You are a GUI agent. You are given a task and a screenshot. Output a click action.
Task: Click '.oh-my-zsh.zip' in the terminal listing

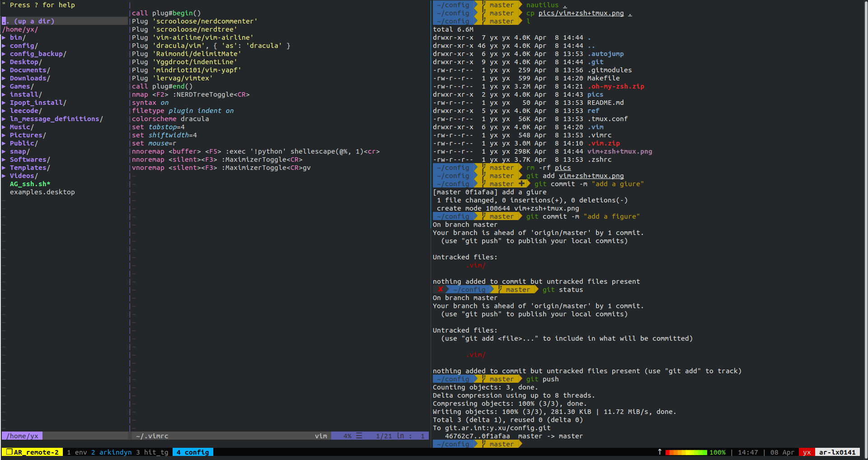click(x=616, y=86)
